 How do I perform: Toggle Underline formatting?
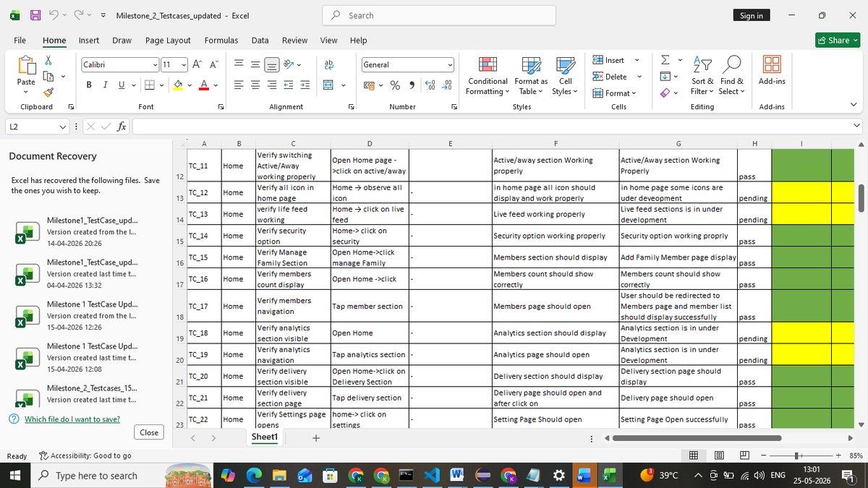(x=121, y=85)
